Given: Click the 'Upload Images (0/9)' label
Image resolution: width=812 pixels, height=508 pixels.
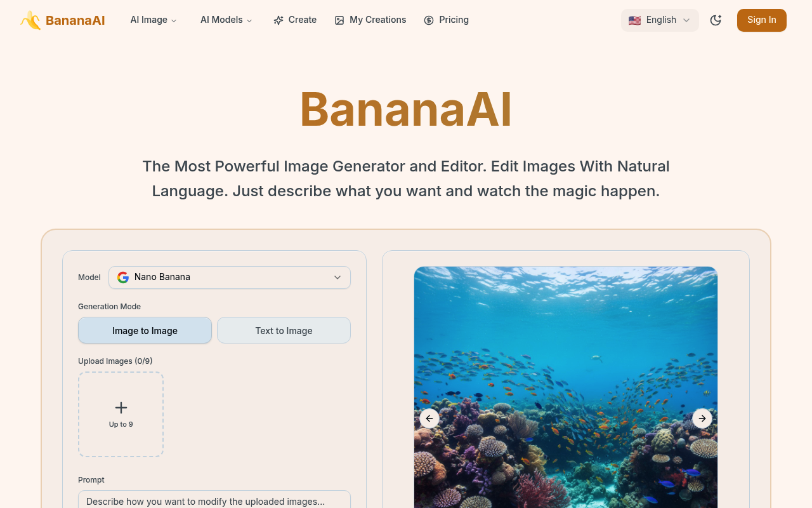Looking at the screenshot, I should [115, 361].
